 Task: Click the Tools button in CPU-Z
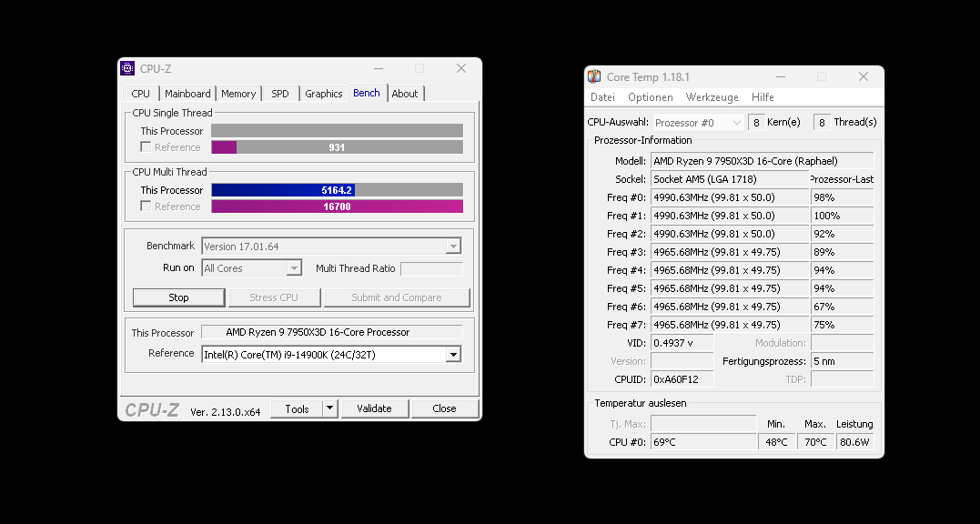(297, 408)
